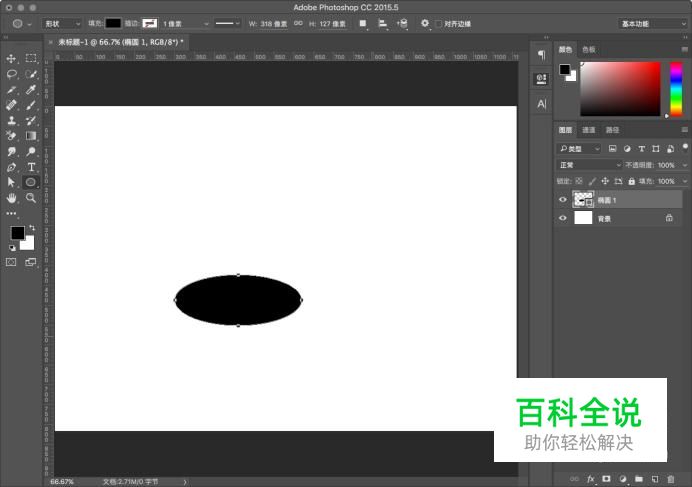Click the shape width W input field
The image size is (692, 487).
[x=273, y=23]
